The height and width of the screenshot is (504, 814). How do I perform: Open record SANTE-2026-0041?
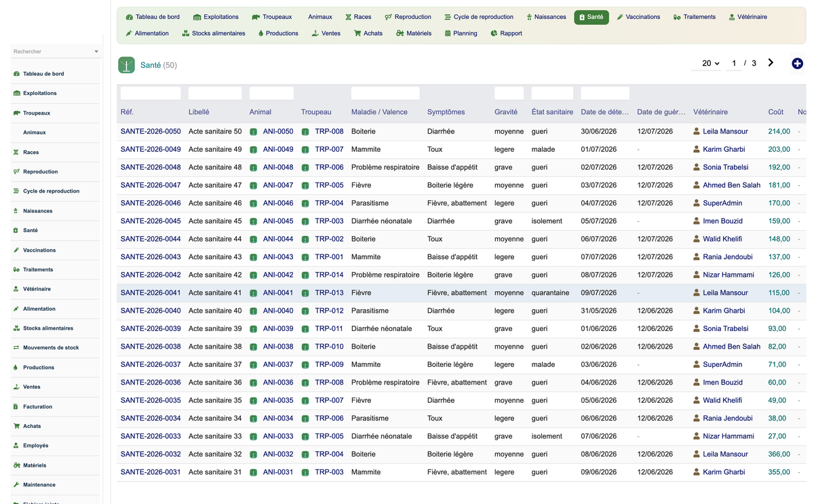coord(151,293)
